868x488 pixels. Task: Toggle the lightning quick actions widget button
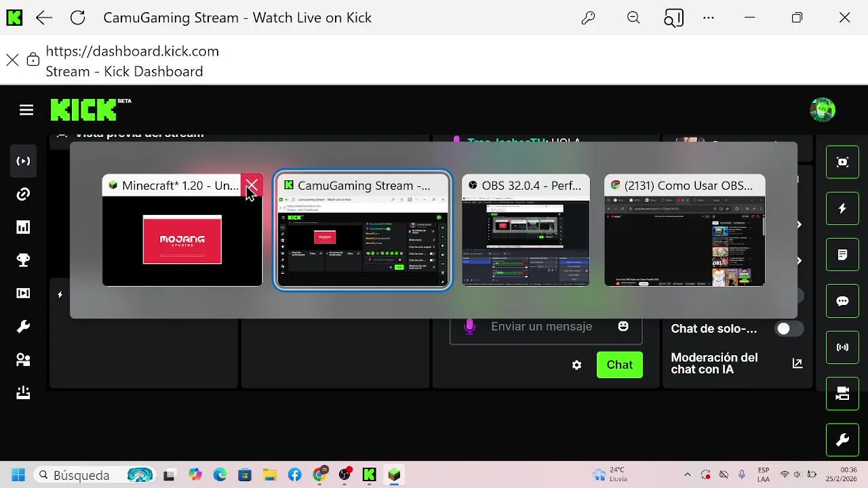pyautogui.click(x=842, y=209)
